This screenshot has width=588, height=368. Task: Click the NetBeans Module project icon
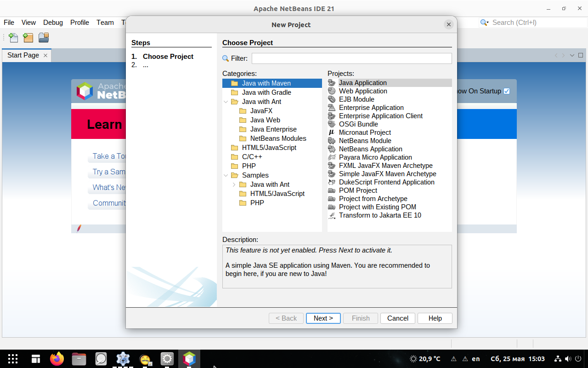click(x=332, y=141)
